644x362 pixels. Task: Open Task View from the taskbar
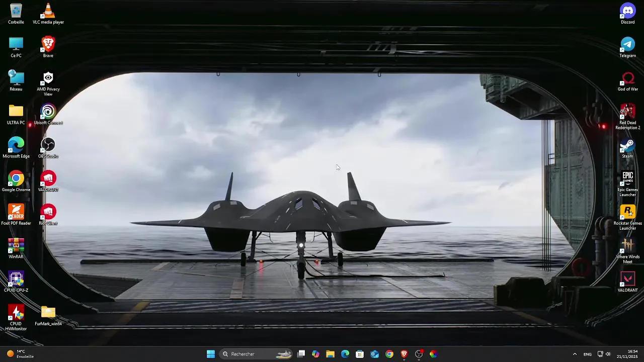click(x=301, y=354)
